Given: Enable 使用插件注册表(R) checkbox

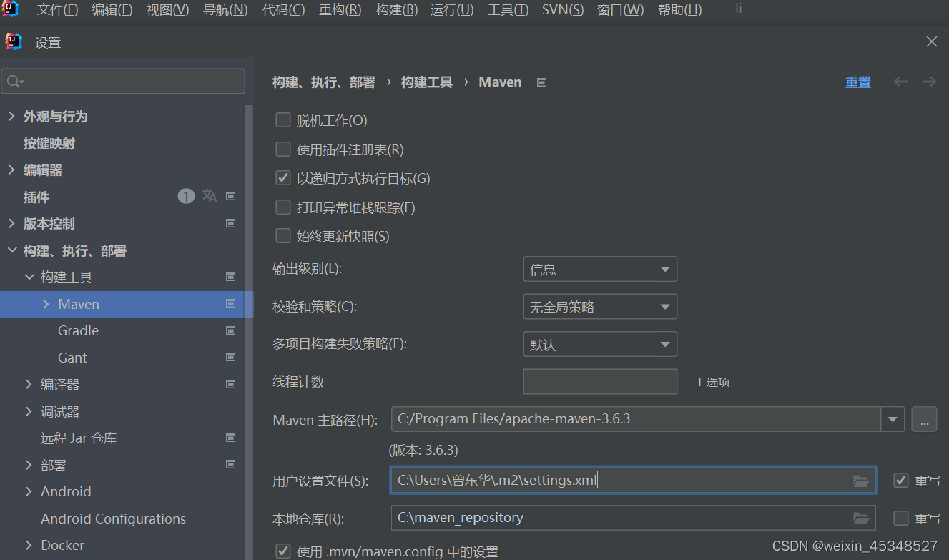Looking at the screenshot, I should point(283,149).
